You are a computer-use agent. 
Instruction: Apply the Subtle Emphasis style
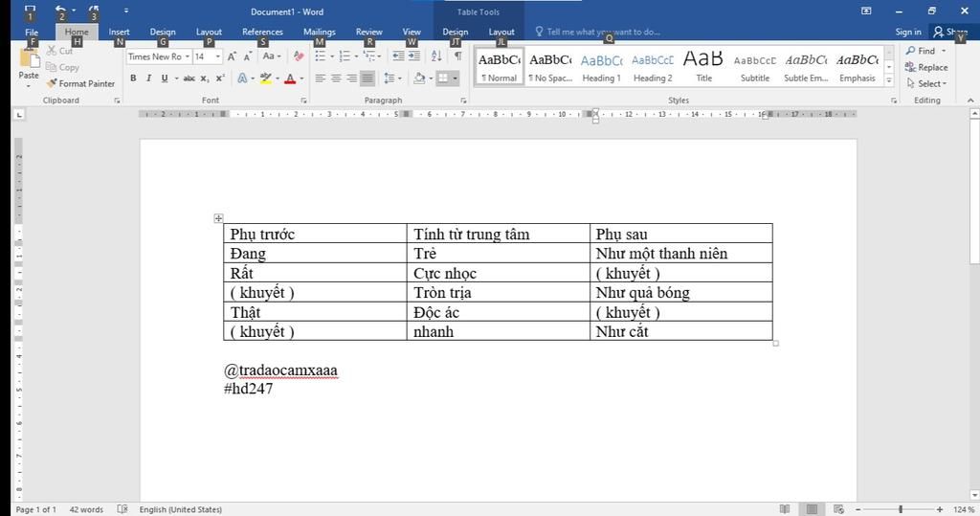pos(806,67)
